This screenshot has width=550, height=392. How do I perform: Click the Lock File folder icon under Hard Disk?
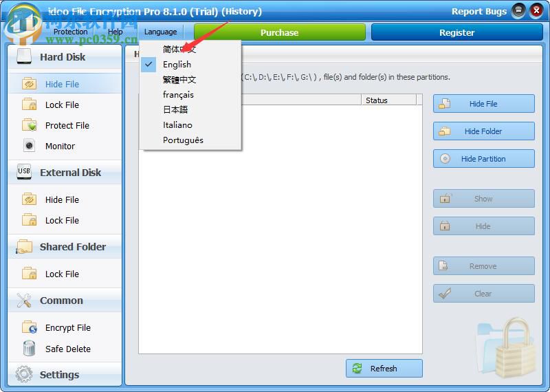pos(29,105)
